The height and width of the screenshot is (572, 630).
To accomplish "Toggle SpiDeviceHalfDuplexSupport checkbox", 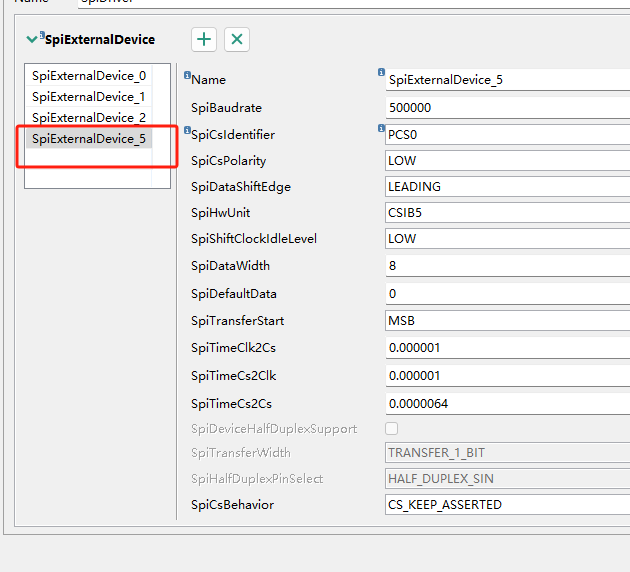I will [391, 428].
